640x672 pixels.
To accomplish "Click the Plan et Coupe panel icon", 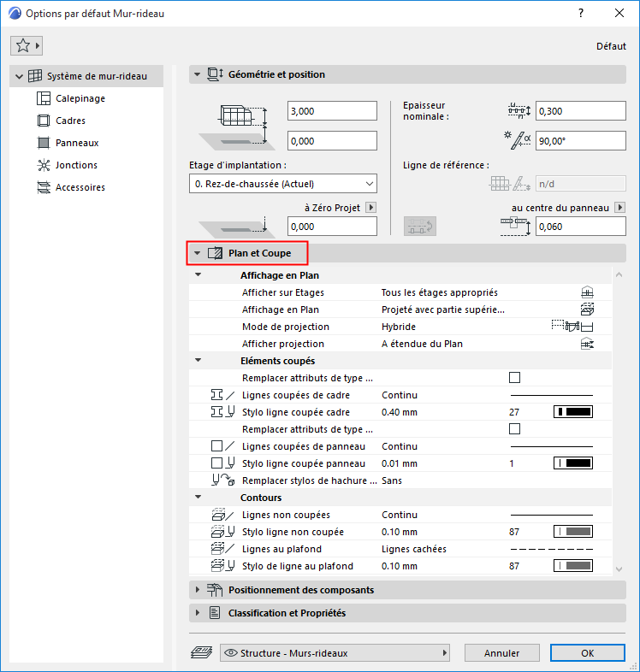I will tap(215, 253).
